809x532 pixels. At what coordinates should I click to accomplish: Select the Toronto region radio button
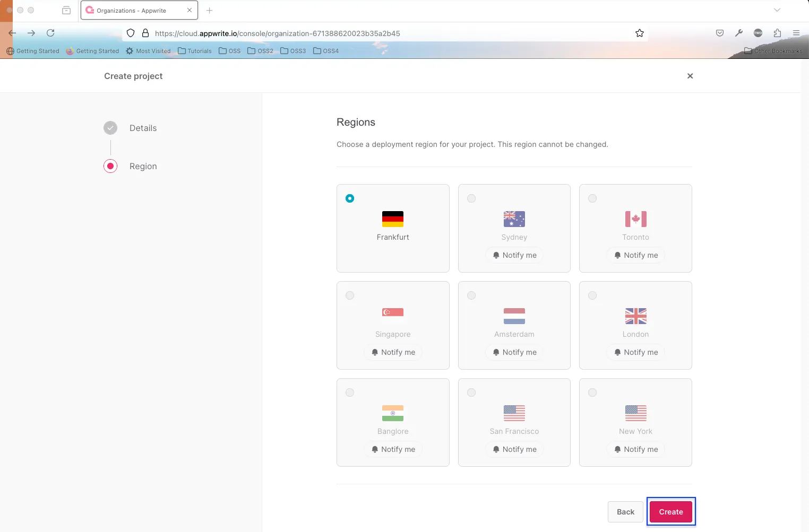click(592, 198)
